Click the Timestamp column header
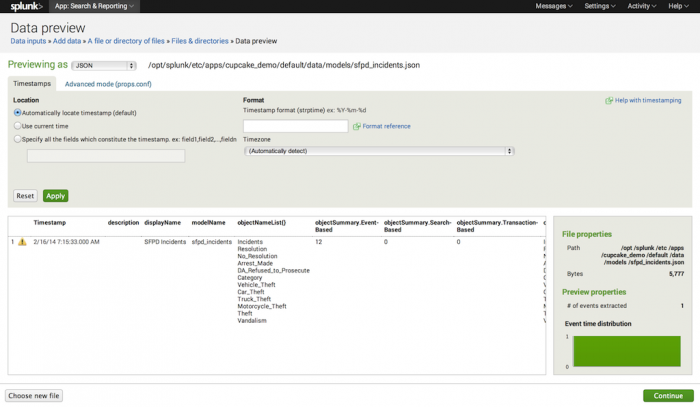700x407 pixels. 50,223
